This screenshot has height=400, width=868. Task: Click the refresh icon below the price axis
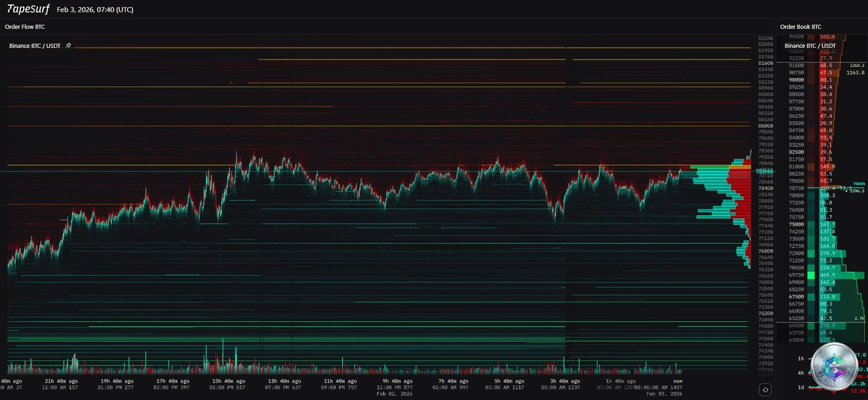click(765, 389)
